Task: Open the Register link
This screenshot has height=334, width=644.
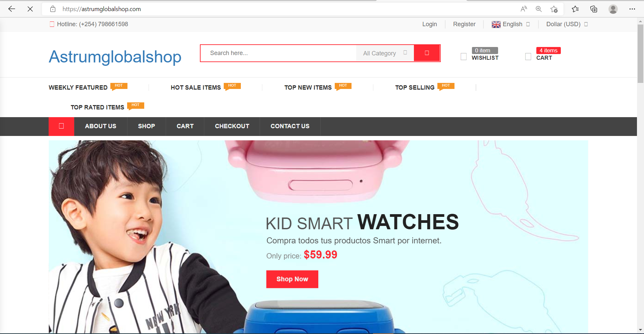Action: 464,24
